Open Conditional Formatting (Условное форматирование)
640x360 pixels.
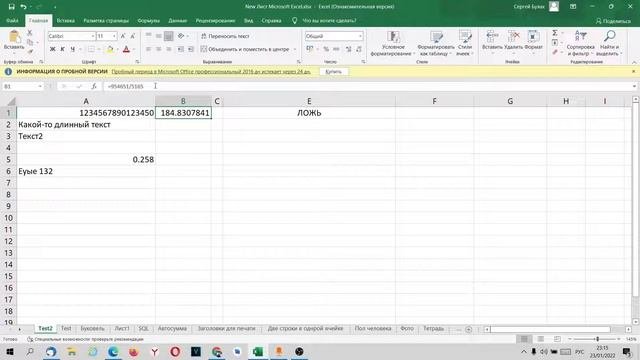(393, 43)
